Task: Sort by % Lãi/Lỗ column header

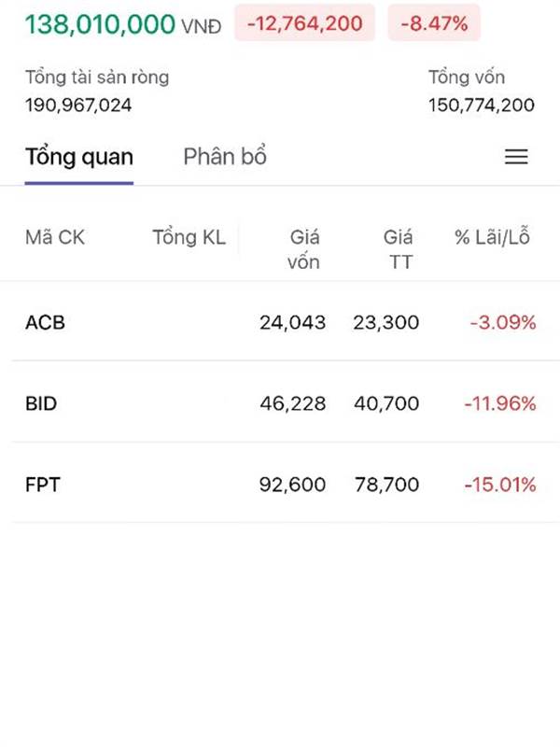Action: pos(493,238)
